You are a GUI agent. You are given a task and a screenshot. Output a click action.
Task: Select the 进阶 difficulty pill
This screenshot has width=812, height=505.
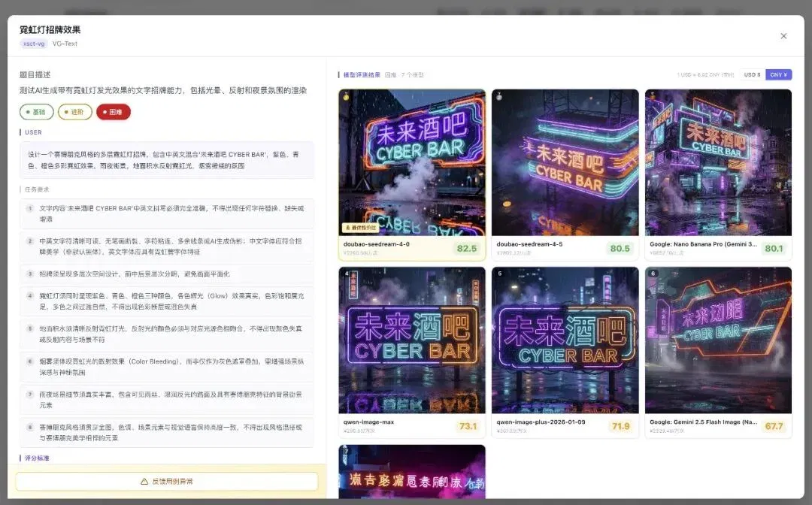(75, 112)
